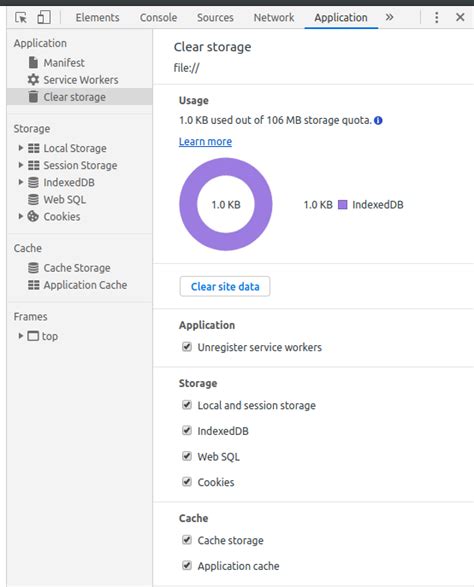Uncheck the Web SQL checkbox
This screenshot has height=587, width=474.
pyautogui.click(x=187, y=456)
